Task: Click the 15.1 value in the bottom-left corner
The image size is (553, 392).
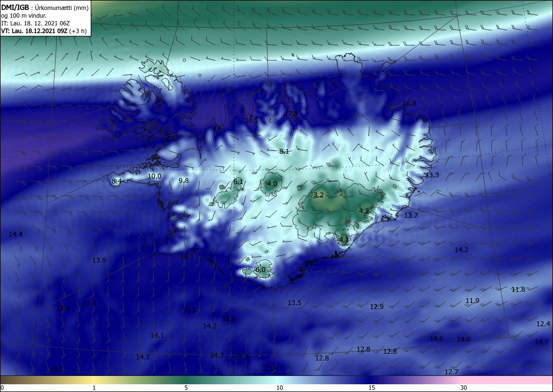Action: (x=56, y=370)
